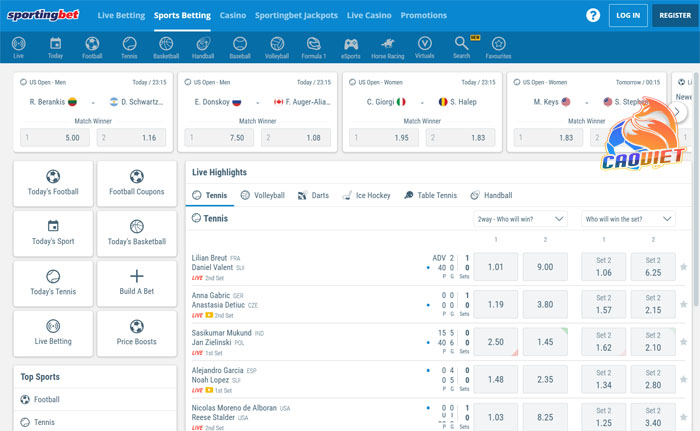The width and height of the screenshot is (700, 431).
Task: Advance featured matches carousel with right arrow
Action: 677,112
